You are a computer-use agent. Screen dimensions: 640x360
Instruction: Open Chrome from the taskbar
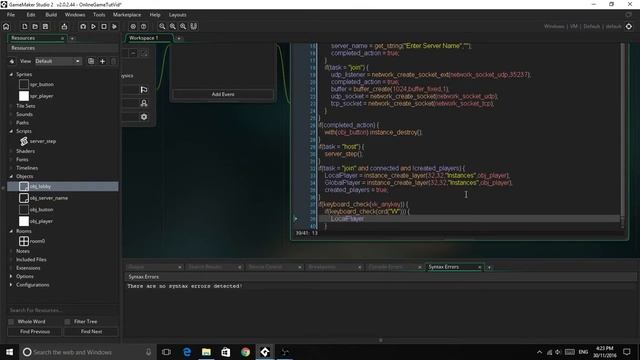pos(245,352)
